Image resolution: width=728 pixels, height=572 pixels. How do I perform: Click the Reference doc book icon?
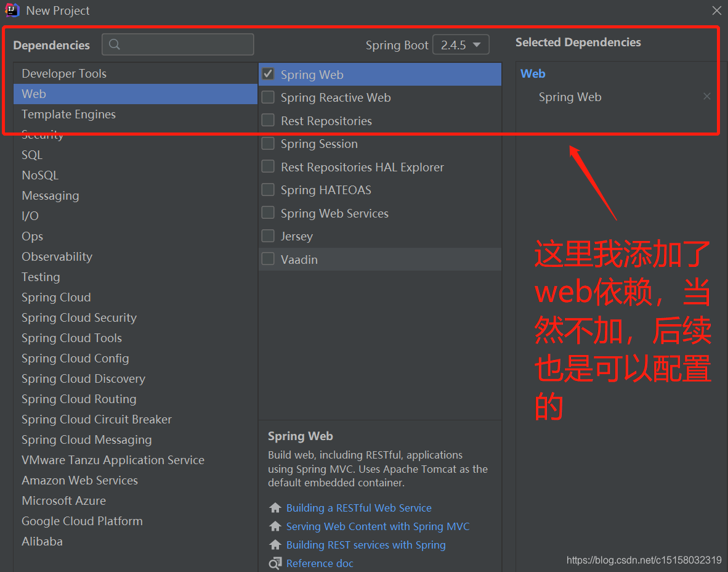click(x=275, y=563)
